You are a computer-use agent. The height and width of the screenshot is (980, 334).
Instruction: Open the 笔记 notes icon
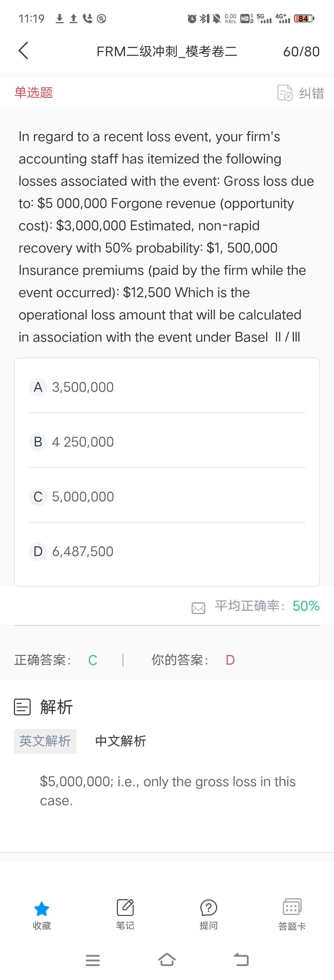point(125,908)
